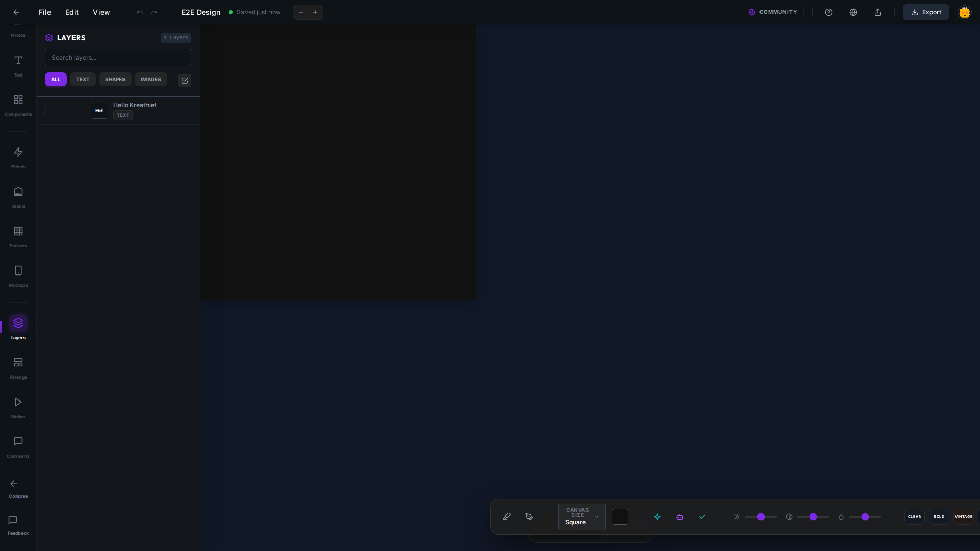980x551 pixels.
Task: Click the teal sparkle AI icon
Action: (x=657, y=517)
